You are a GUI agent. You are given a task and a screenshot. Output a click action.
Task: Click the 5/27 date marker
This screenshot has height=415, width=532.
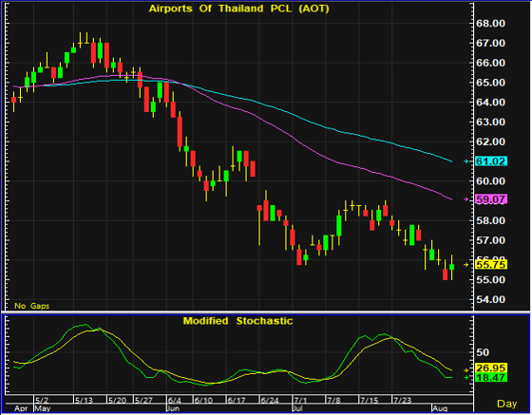point(143,400)
